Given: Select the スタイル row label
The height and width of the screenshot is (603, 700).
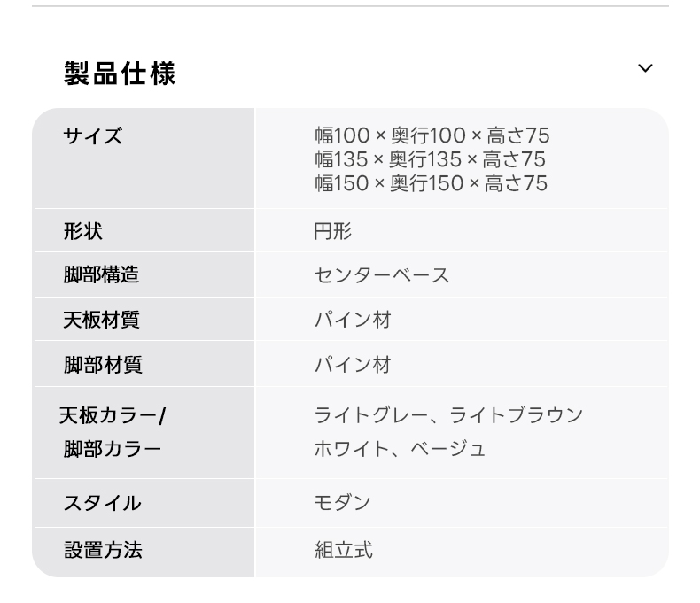Looking at the screenshot, I should [102, 503].
